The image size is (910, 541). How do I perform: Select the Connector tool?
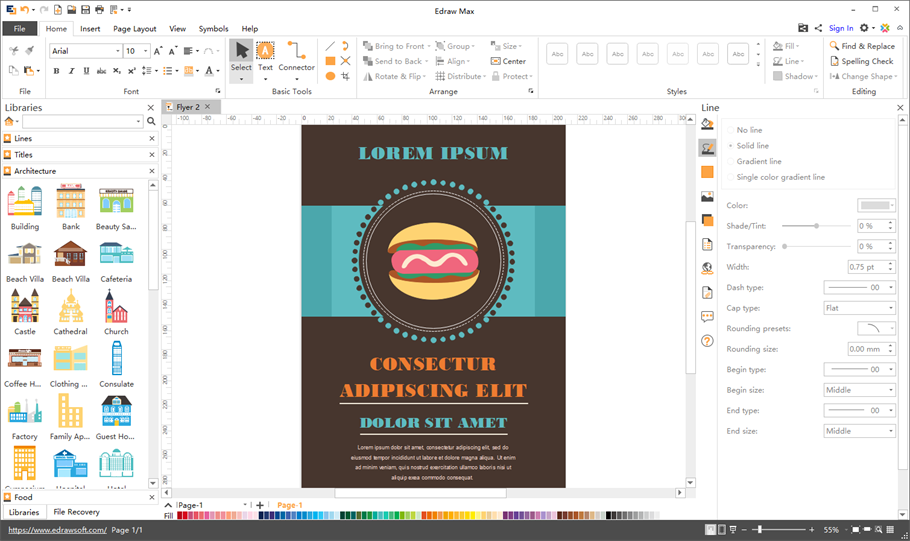(x=296, y=56)
